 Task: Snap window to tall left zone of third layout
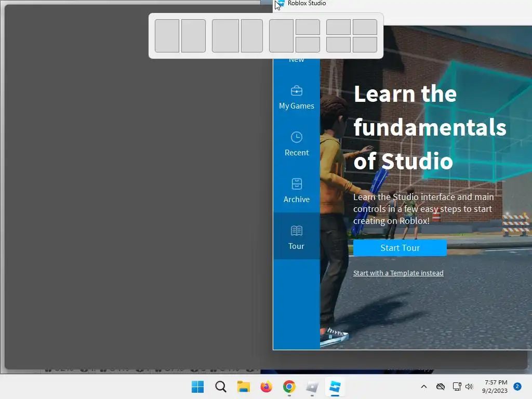281,36
